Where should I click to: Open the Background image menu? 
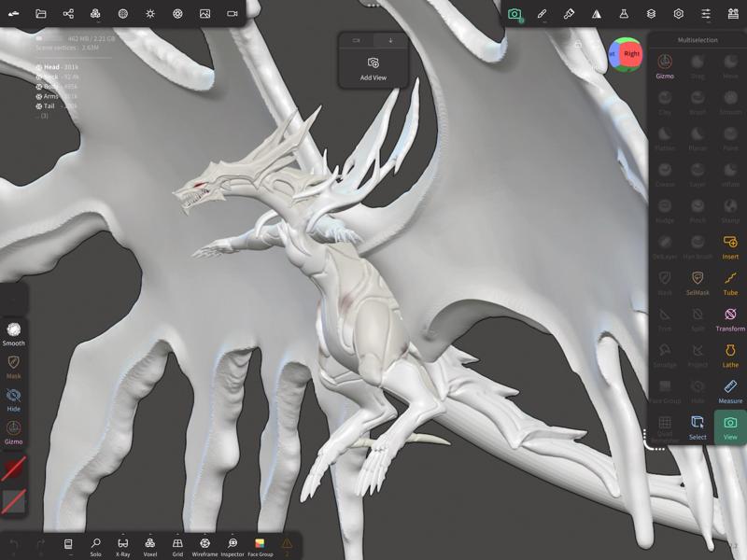pyautogui.click(x=204, y=14)
